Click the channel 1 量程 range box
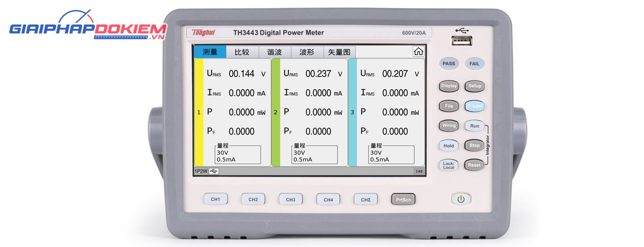The width and height of the screenshot is (644, 247). [238, 154]
